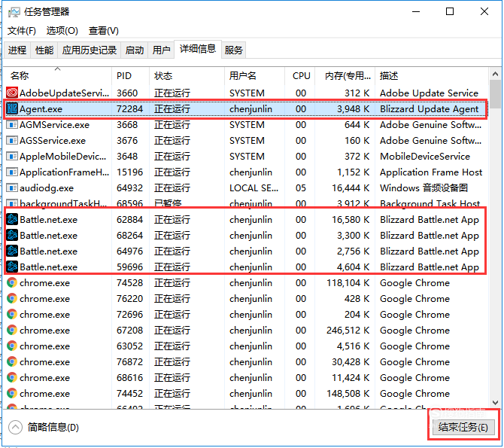Click the ApplicationFrameHost process icon
This screenshot has width=504, height=448.
(12, 172)
